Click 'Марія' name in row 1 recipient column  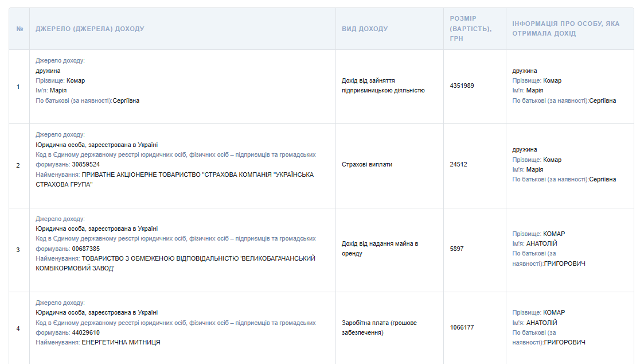(534, 90)
